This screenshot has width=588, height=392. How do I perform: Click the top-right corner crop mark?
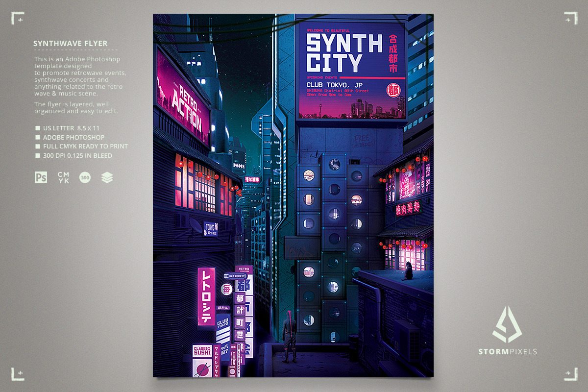pos(570,18)
